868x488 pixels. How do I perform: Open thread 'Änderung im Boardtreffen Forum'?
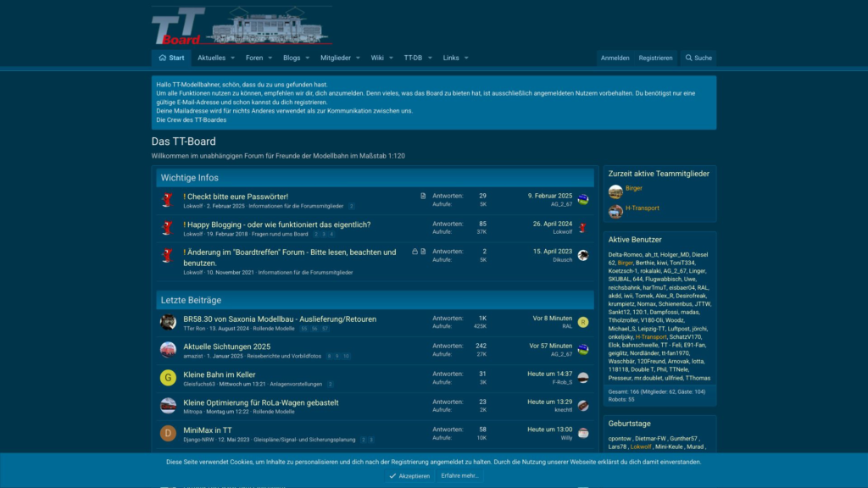pos(290,258)
